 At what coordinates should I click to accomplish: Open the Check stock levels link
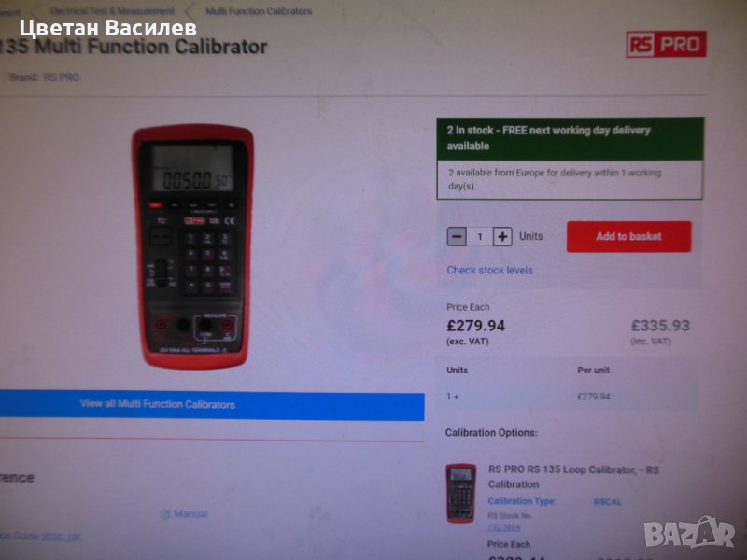coord(489,270)
